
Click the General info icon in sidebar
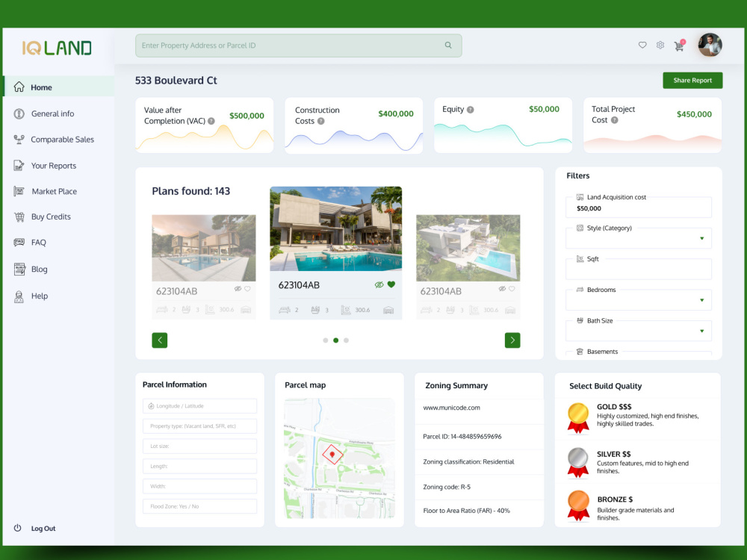pos(19,113)
